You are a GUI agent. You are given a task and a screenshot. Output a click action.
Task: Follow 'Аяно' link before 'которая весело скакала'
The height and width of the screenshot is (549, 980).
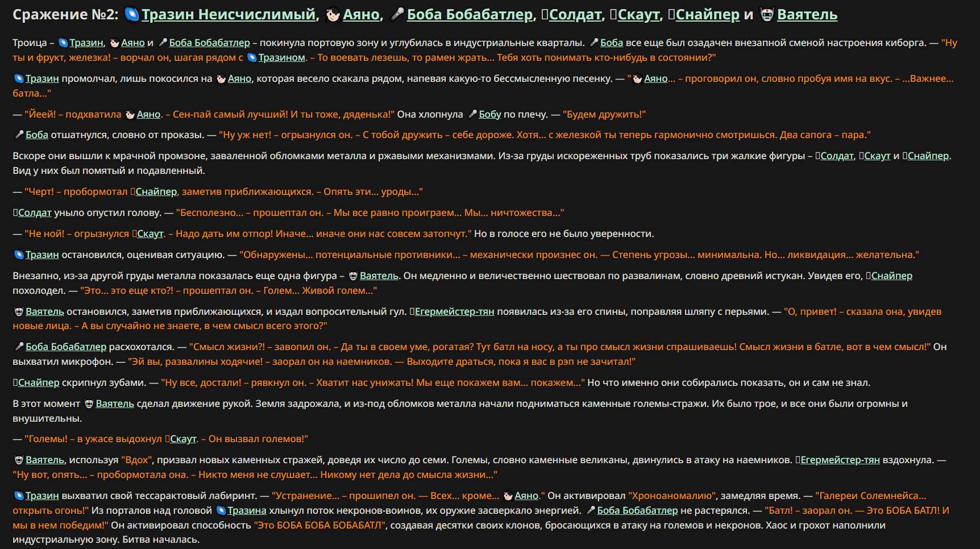(239, 78)
